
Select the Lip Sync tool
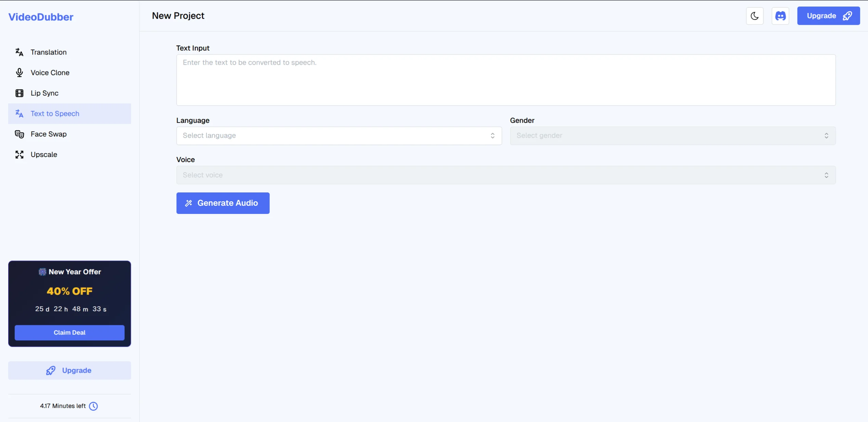point(44,93)
